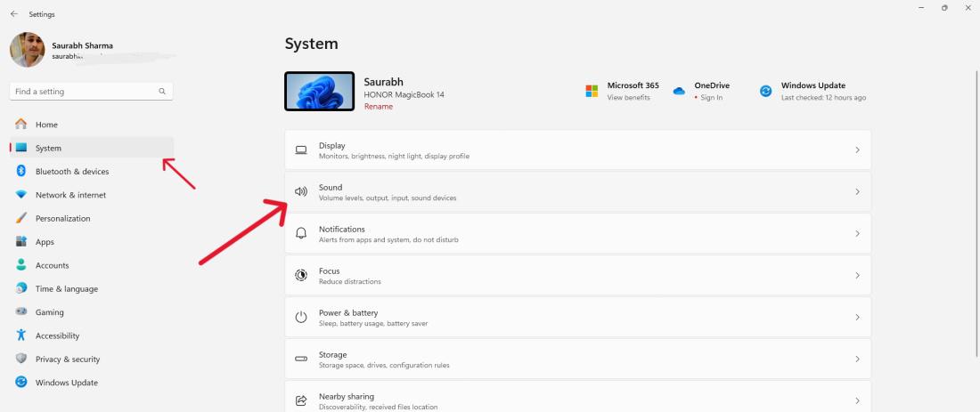Click the OneDrive cloud icon
980x412 pixels.
679,91
